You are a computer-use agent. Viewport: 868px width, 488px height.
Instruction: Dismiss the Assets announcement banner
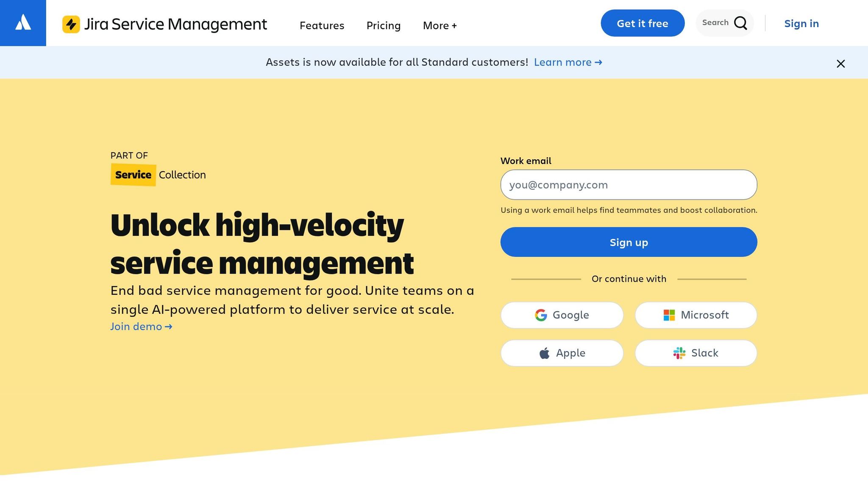coord(840,64)
